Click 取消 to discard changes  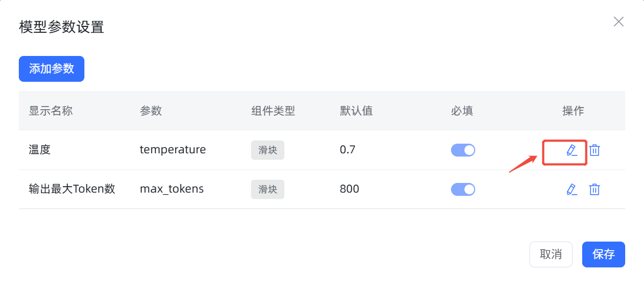tap(551, 254)
